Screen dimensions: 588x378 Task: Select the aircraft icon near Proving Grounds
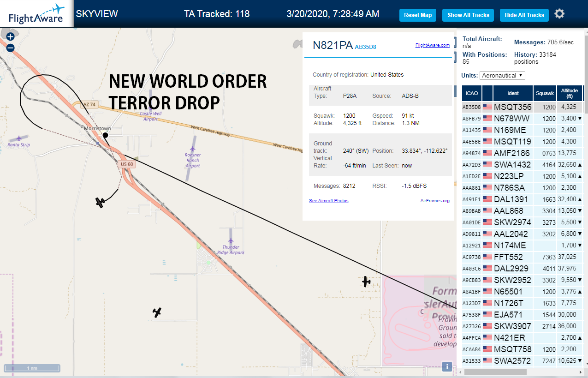click(366, 281)
